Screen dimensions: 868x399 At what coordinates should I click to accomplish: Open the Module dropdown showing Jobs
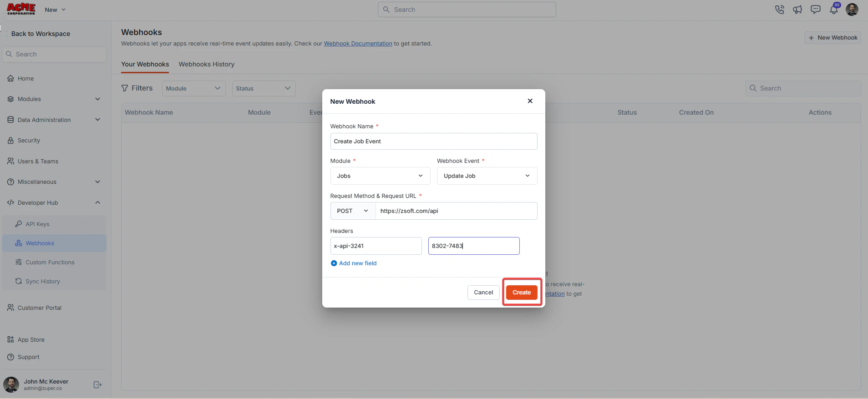tap(380, 176)
